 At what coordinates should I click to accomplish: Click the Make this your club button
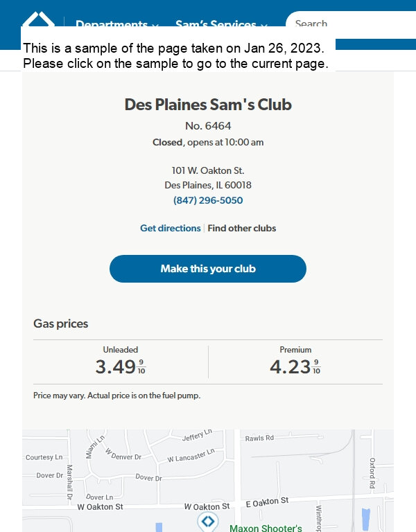[208, 269]
